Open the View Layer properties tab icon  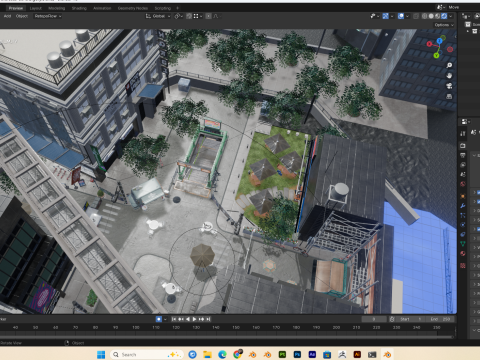click(x=463, y=165)
